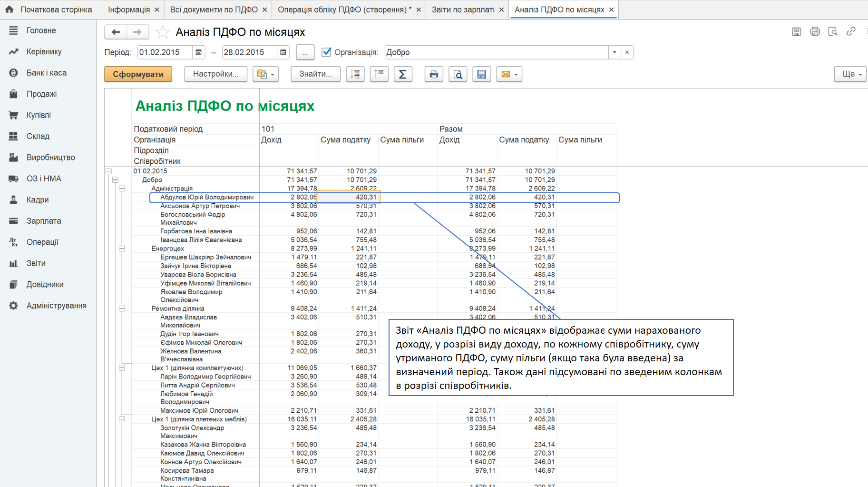
Task: Open the Ще menu dropdown
Action: (x=851, y=74)
